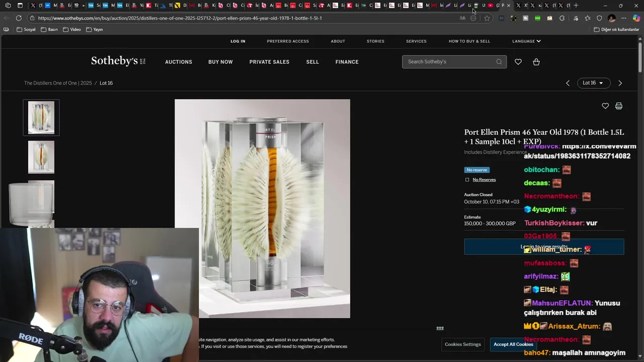Click the Includes Distillery Experience text

[496, 152]
